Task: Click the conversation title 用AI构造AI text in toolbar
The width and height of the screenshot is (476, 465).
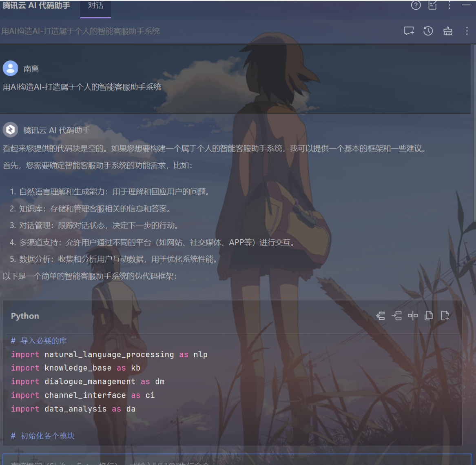Action: point(80,31)
